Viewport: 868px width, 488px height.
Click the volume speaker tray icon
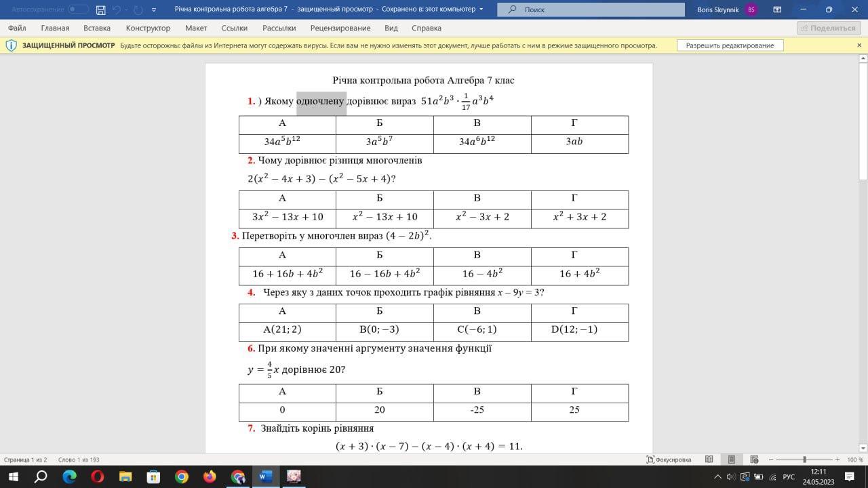[x=730, y=476]
